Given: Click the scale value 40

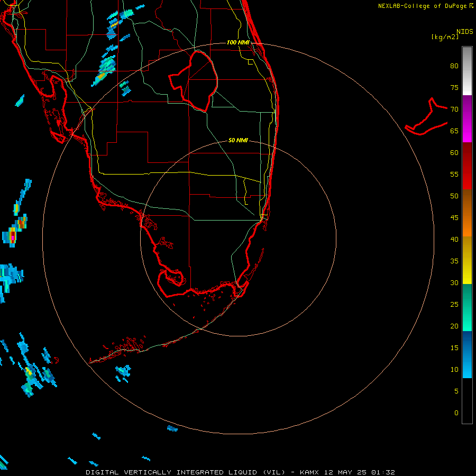Looking at the screenshot, I should click(454, 239).
